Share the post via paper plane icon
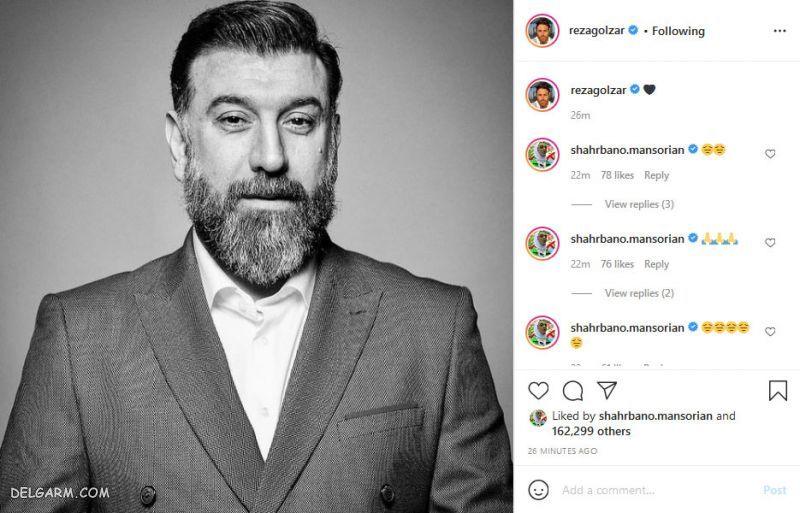Image resolution: width=800 pixels, height=513 pixels. (x=607, y=391)
